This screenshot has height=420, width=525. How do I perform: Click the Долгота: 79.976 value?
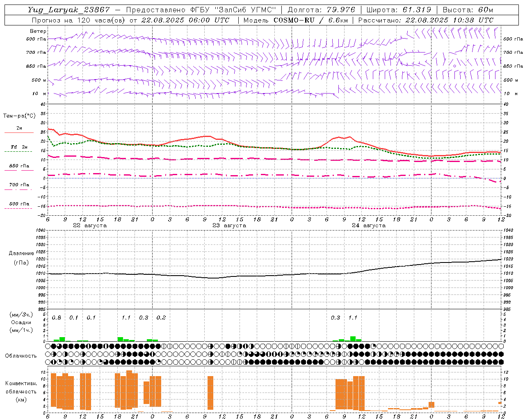tap(322, 10)
